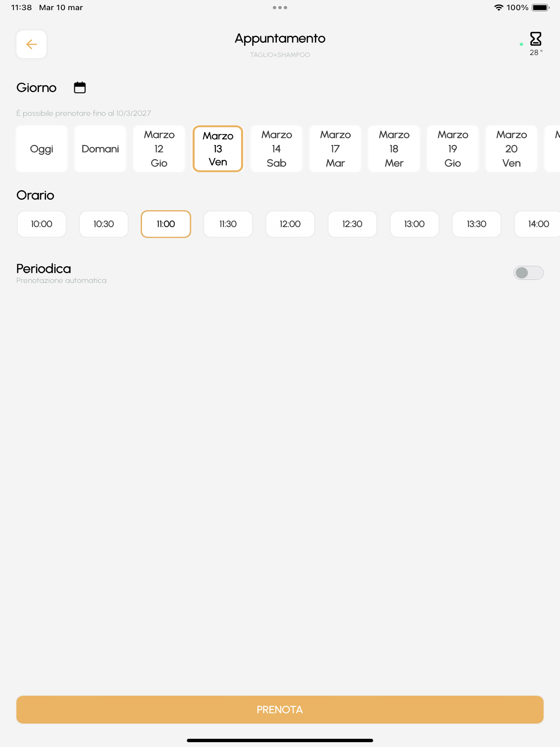560x747 pixels.
Task: Choose Marzo 14 Sab
Action: coord(277,149)
